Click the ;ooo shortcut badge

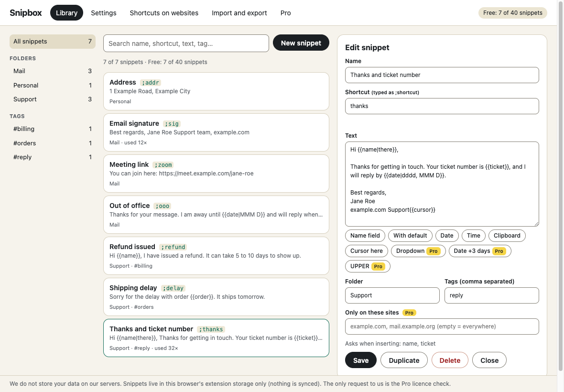click(x=162, y=206)
